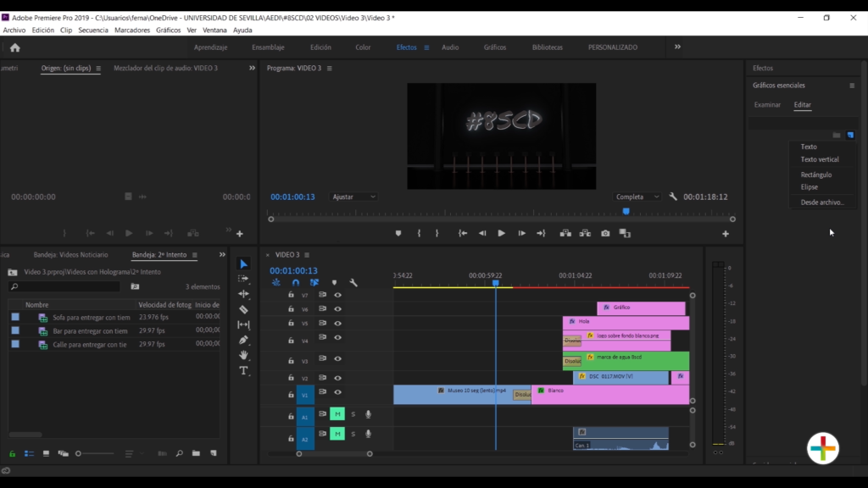
Task: Choose Desde archivo from the layer menu
Action: 822,202
